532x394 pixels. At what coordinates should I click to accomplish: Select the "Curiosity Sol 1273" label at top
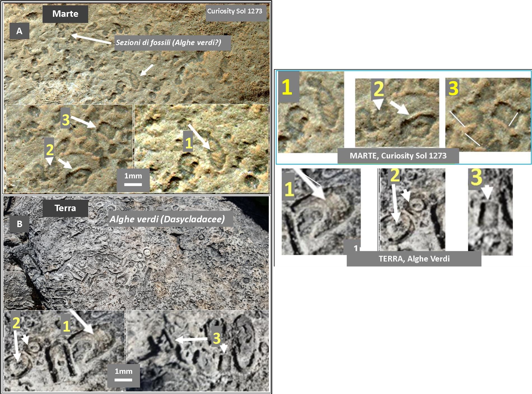235,11
